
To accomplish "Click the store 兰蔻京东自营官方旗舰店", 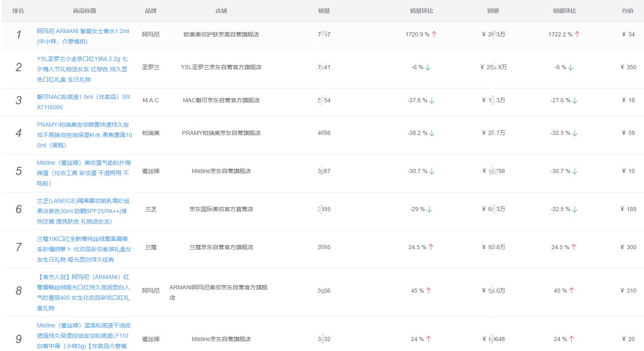I will (221, 247).
